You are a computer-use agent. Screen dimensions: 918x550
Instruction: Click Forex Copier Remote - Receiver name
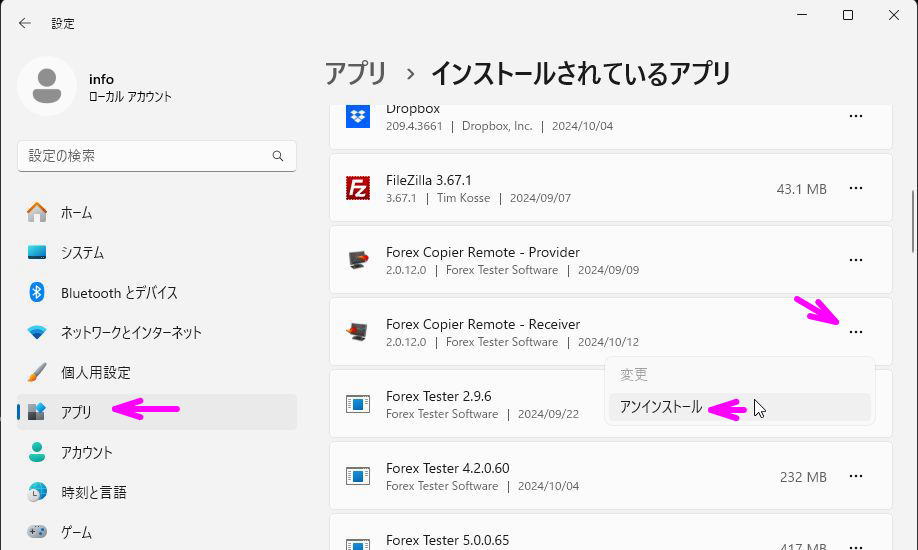(x=482, y=324)
